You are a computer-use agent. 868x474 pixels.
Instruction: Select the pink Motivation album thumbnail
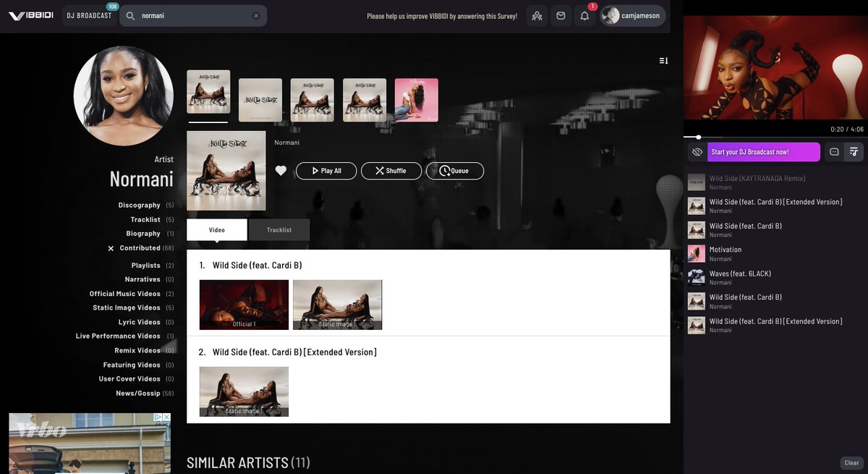417,100
